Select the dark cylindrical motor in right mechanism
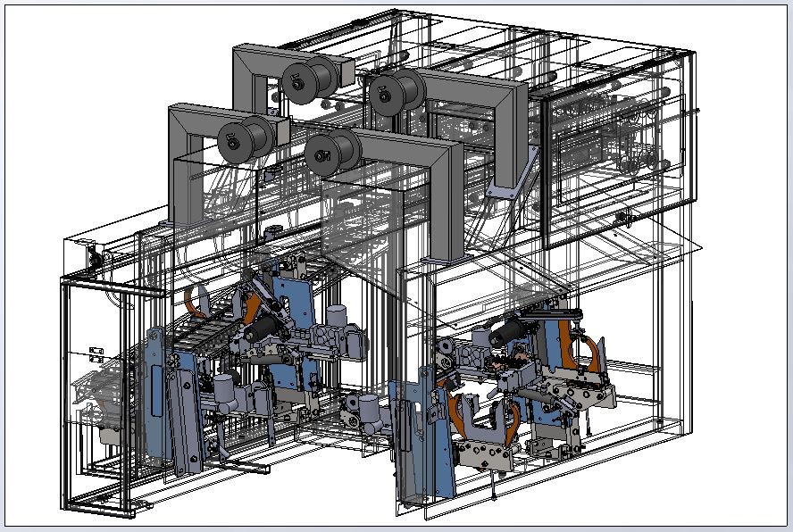 click(508, 335)
